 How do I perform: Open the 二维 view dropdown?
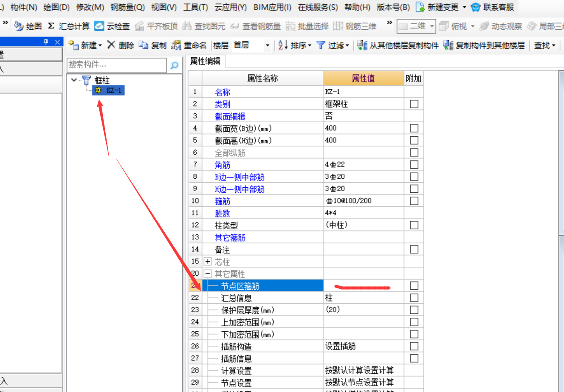pos(432,26)
